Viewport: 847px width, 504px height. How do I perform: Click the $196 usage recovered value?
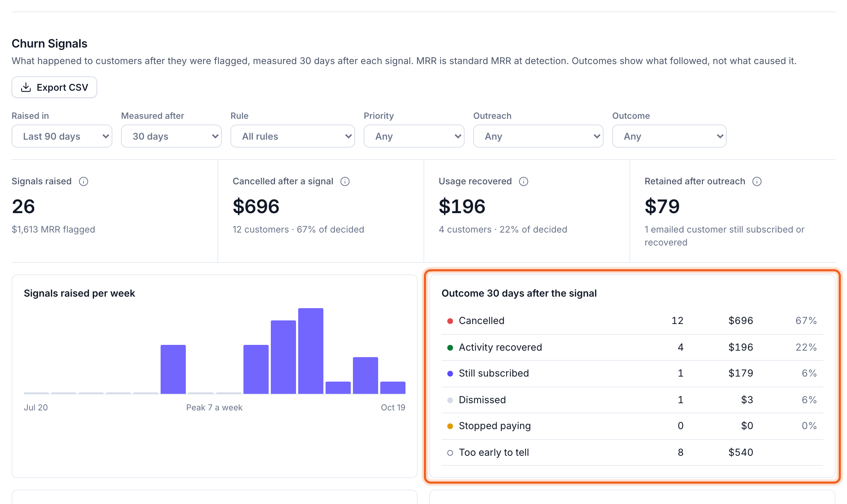[462, 206]
